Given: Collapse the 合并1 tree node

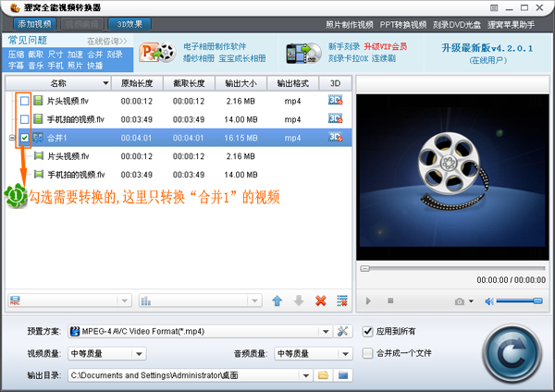Looking at the screenshot, I should point(12,138).
